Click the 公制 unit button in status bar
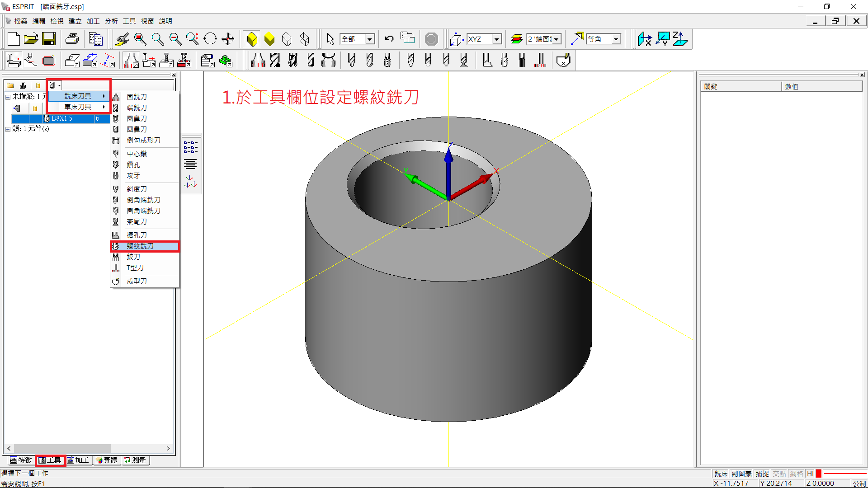This screenshot has width=868, height=488. tap(859, 483)
